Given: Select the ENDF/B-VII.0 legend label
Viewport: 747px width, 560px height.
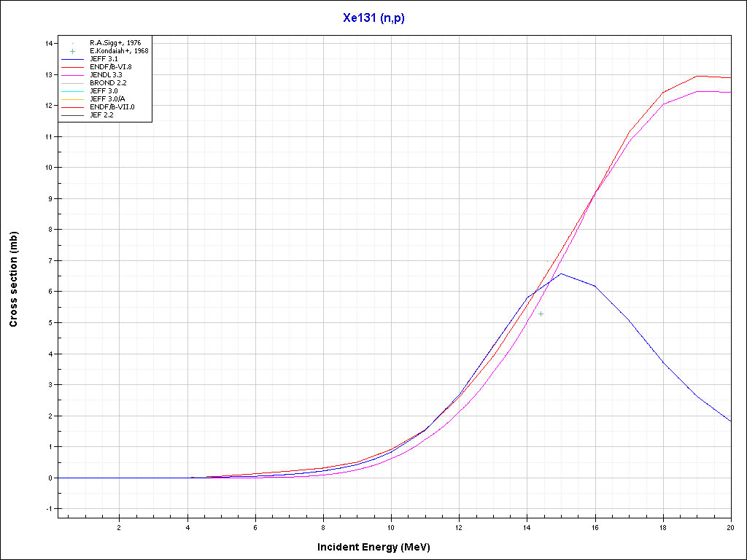Looking at the screenshot, I should point(112,107).
